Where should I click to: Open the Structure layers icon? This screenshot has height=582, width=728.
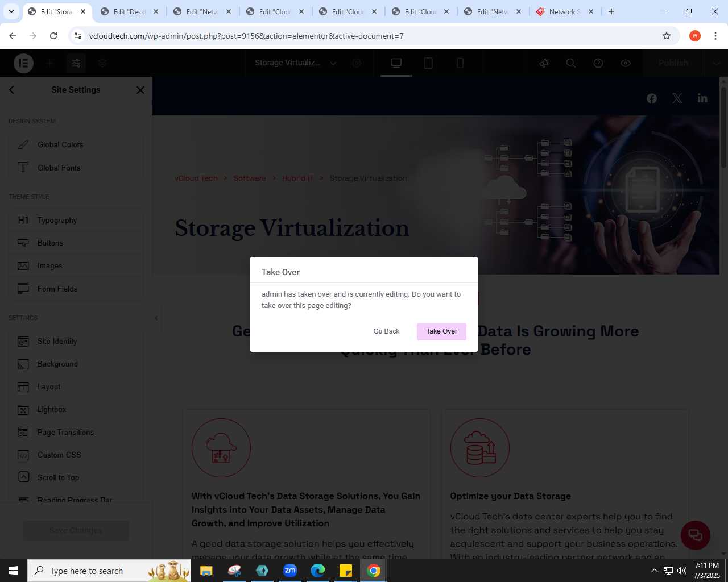pos(102,63)
